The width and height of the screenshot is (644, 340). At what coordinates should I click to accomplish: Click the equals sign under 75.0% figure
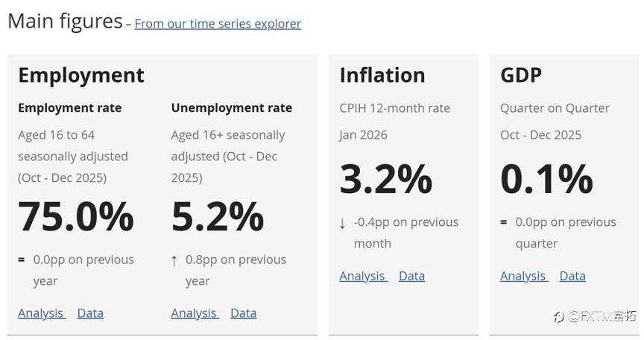pyautogui.click(x=22, y=259)
